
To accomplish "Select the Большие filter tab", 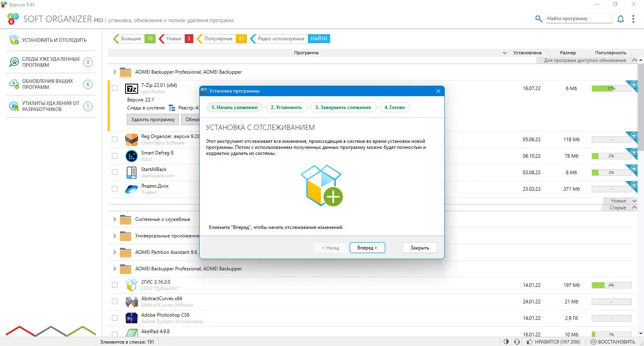I will pos(134,39).
